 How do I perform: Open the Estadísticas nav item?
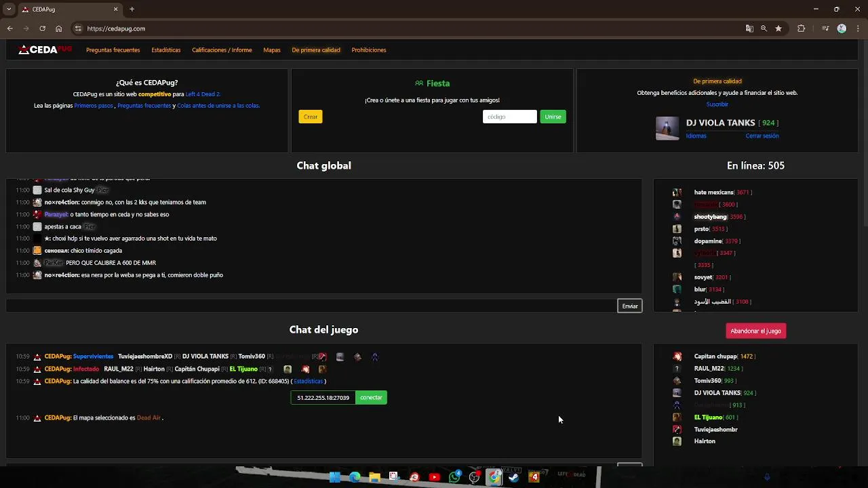pyautogui.click(x=165, y=50)
